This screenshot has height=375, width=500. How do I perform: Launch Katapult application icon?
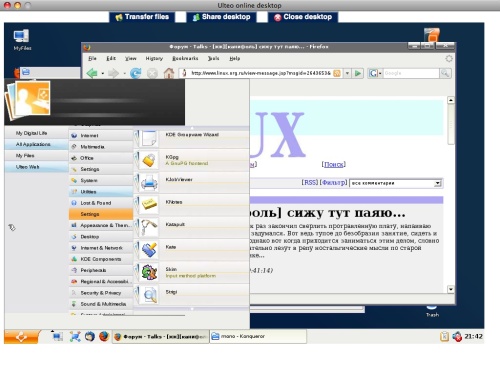pos(149,228)
